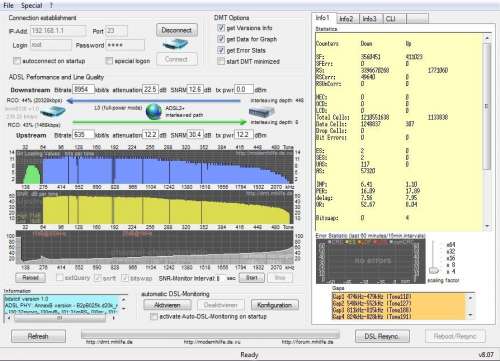
Task: Click the blue router icon beside the downstream arrow
Action: [53, 112]
